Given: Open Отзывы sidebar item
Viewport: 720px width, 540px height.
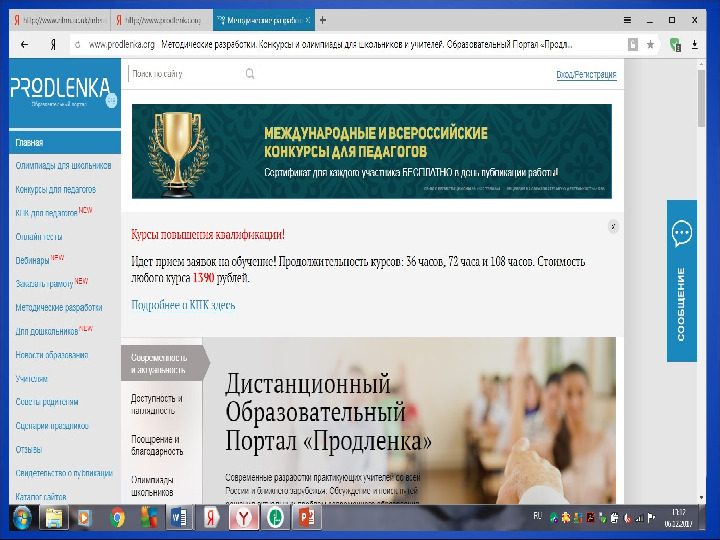Looking at the screenshot, I should pyautogui.click(x=28, y=450).
